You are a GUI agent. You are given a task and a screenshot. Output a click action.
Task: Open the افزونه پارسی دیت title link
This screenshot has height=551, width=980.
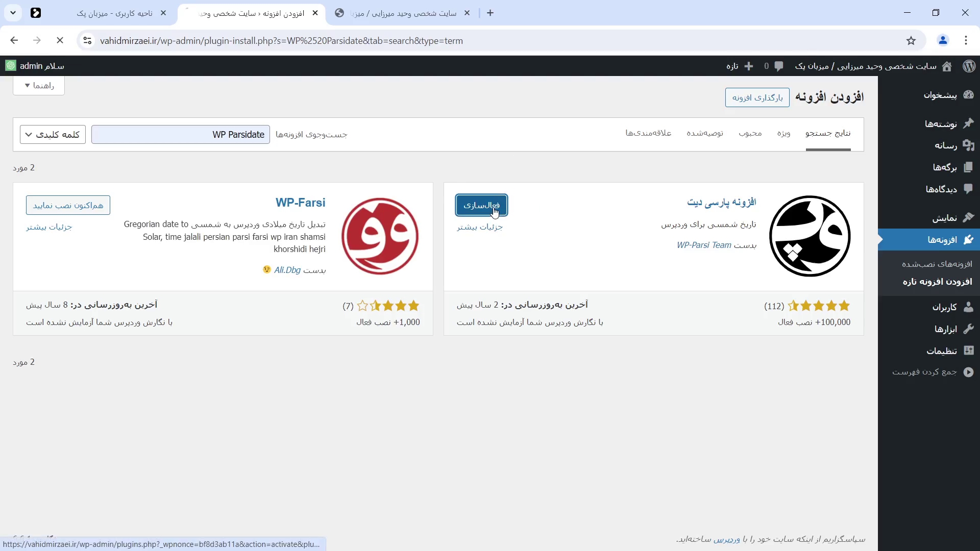(x=721, y=203)
